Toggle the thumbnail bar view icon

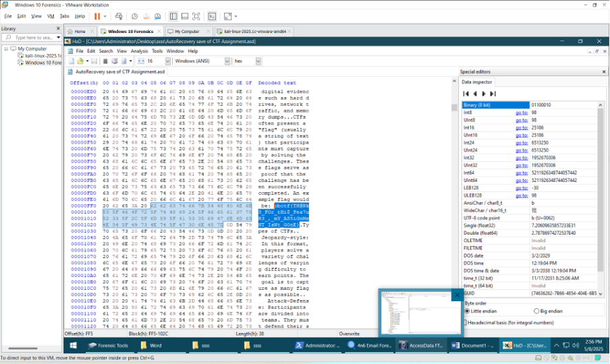click(185, 16)
